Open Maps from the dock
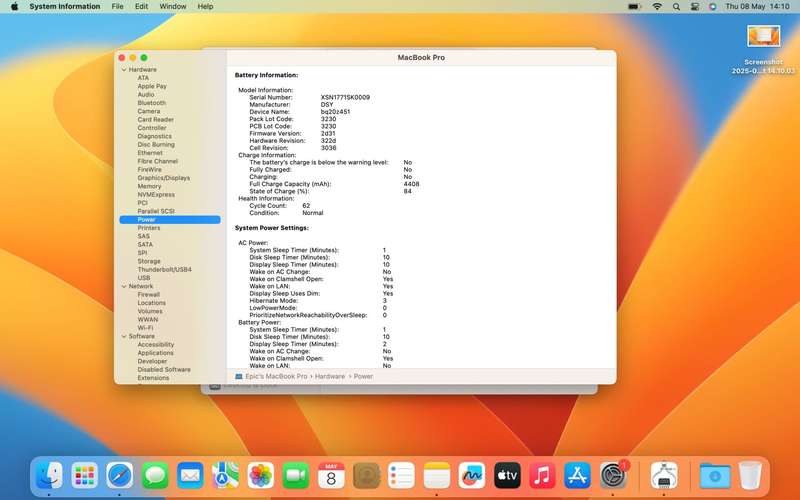The height and width of the screenshot is (500, 800). [x=226, y=475]
